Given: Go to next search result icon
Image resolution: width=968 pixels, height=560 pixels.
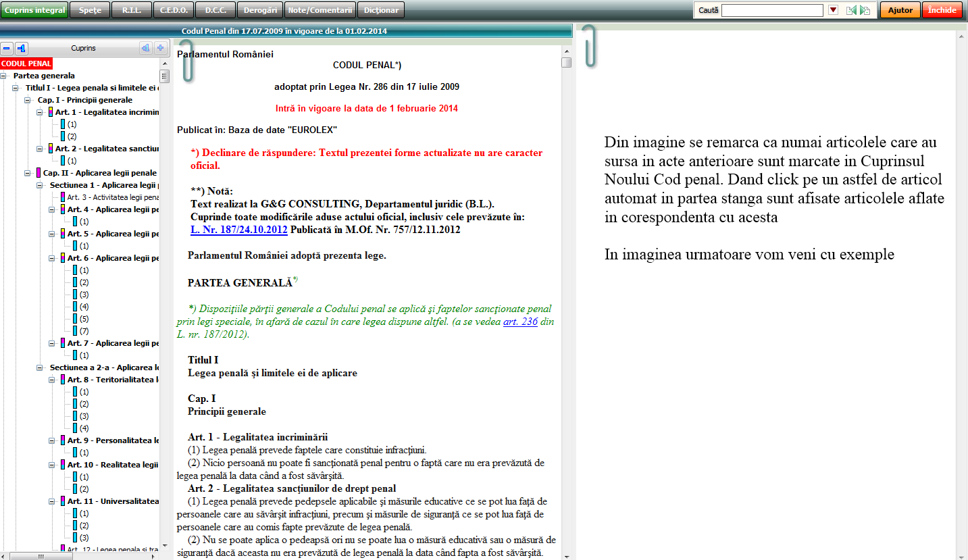Looking at the screenshot, I should coord(865,10).
